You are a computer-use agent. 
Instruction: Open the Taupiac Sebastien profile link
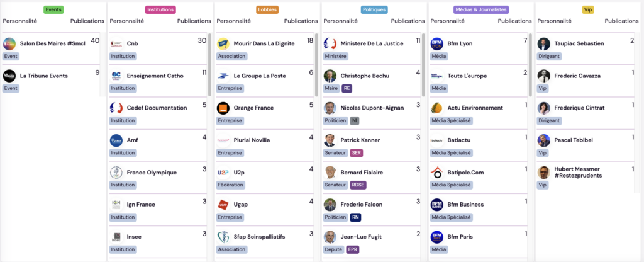[579, 43]
